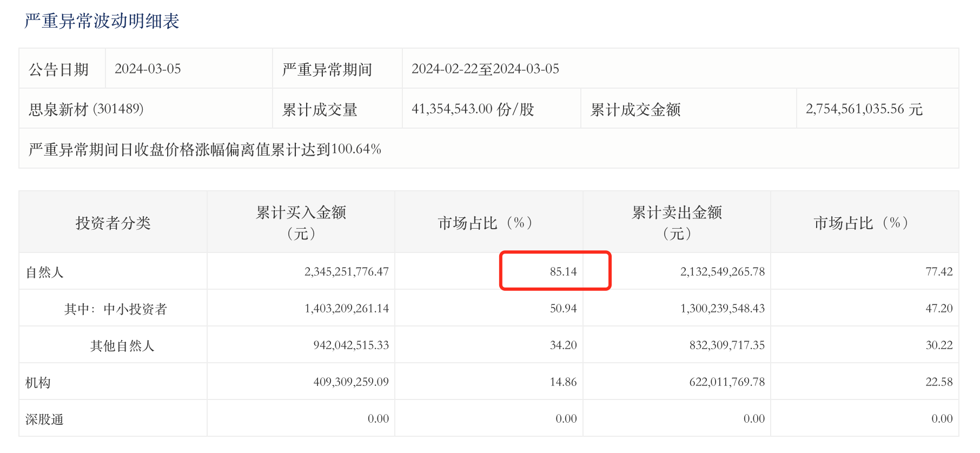This screenshot has height=453, width=980.
Task: Click the 自然人 row label
Action: pos(45,272)
